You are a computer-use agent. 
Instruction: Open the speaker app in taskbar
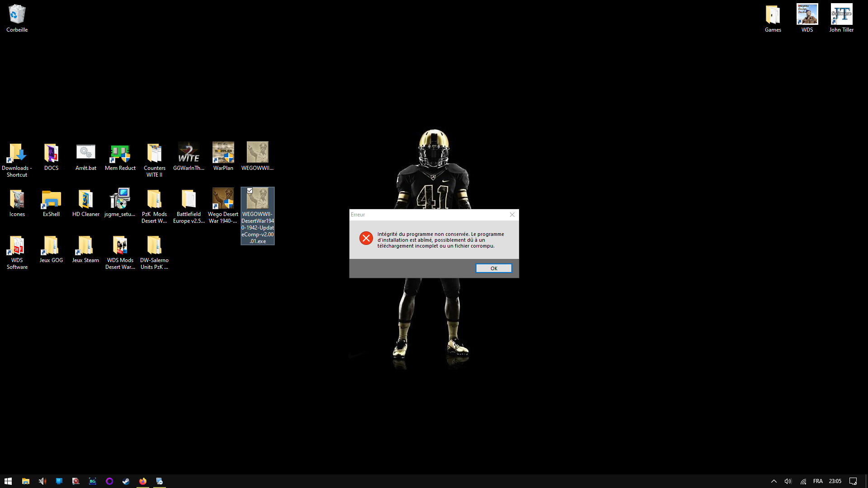(42, 481)
